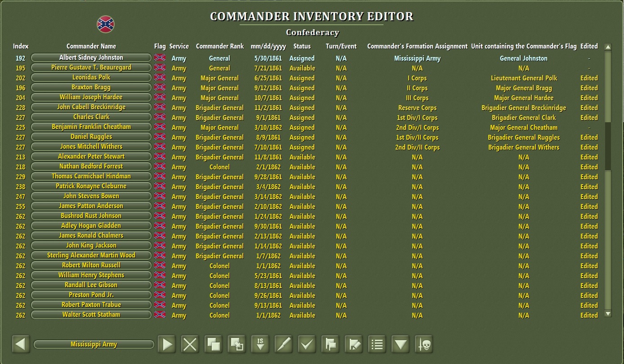Select commander Braxton Bragg
Viewport: 624px width, 364px height.
tap(91, 87)
